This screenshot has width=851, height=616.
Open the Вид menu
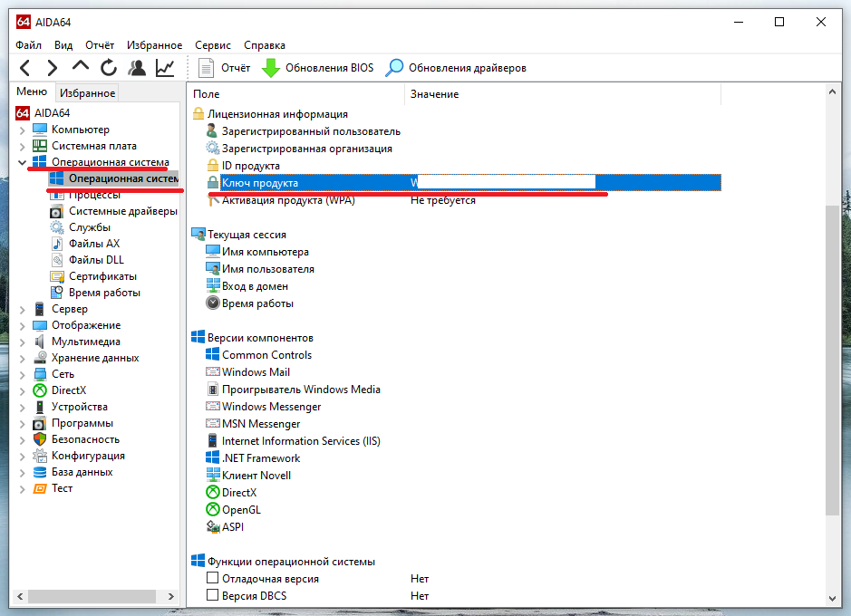[63, 45]
